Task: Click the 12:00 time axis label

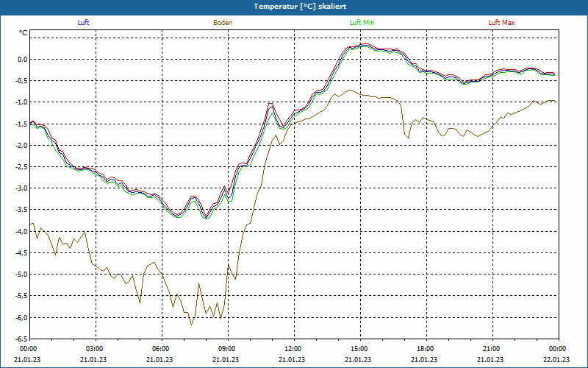Action: pos(294,349)
